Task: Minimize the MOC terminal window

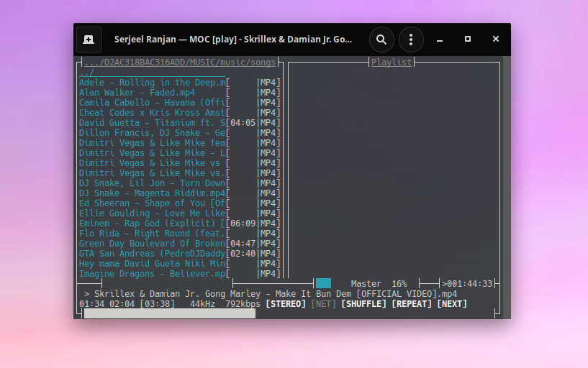Action: 440,40
